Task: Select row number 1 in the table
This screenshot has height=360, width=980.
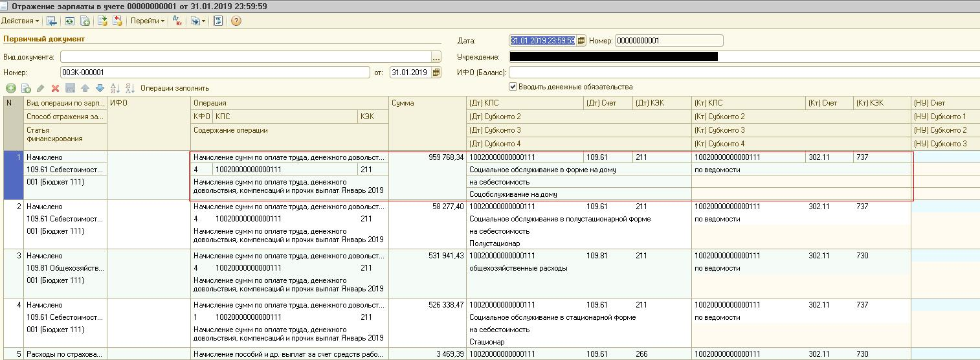Action: click(13, 175)
